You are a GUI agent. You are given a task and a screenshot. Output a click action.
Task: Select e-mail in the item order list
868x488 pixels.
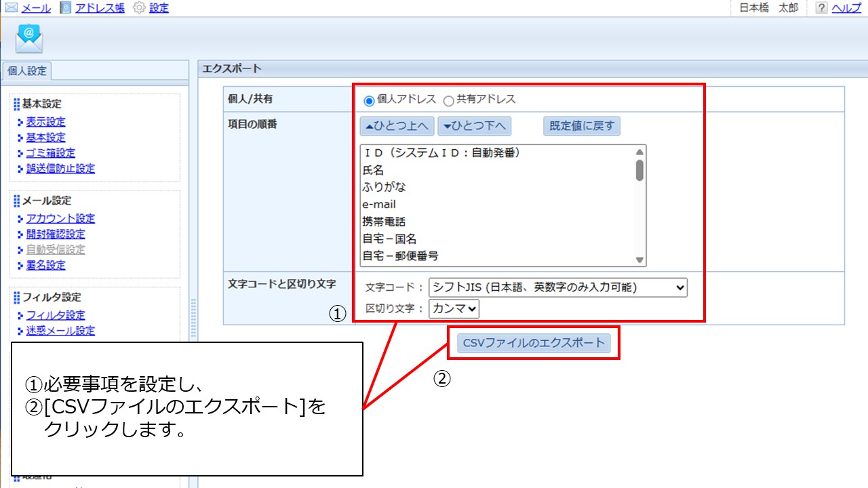[x=497, y=204]
